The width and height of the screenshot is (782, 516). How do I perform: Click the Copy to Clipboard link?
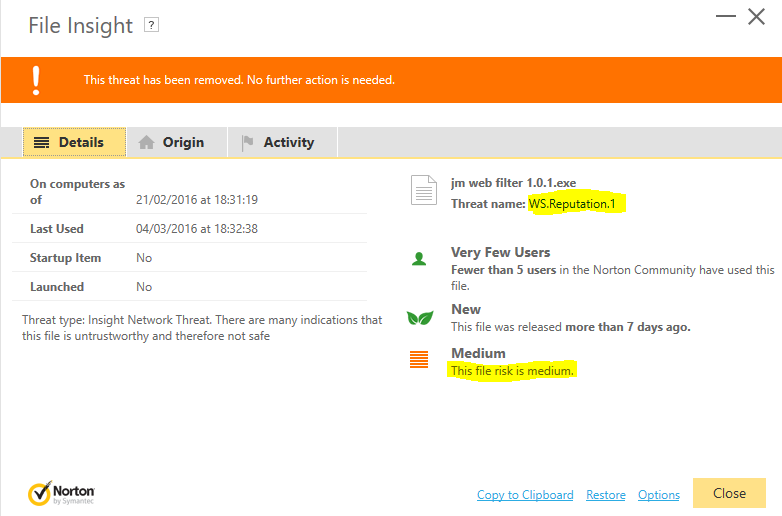[525, 495]
